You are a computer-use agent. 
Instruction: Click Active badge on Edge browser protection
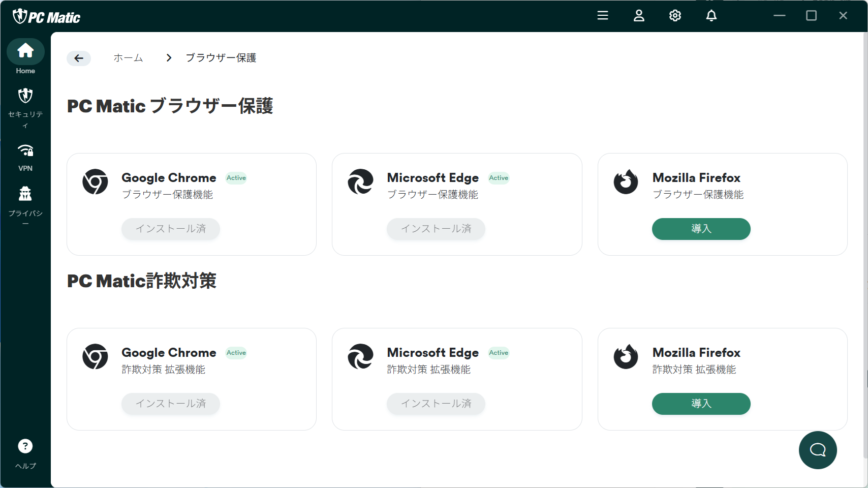click(499, 178)
